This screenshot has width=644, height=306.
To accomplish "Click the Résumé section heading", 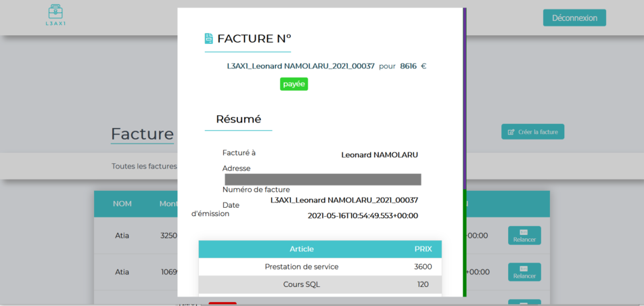I will [238, 119].
